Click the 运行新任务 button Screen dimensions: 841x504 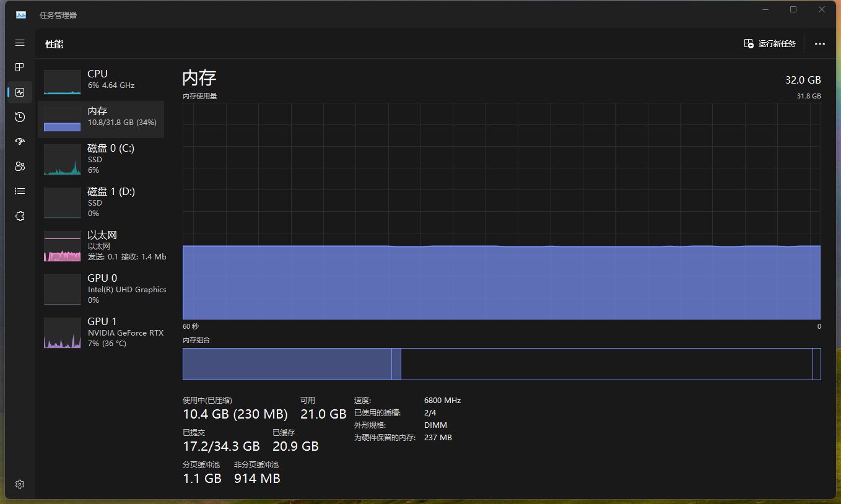click(770, 43)
